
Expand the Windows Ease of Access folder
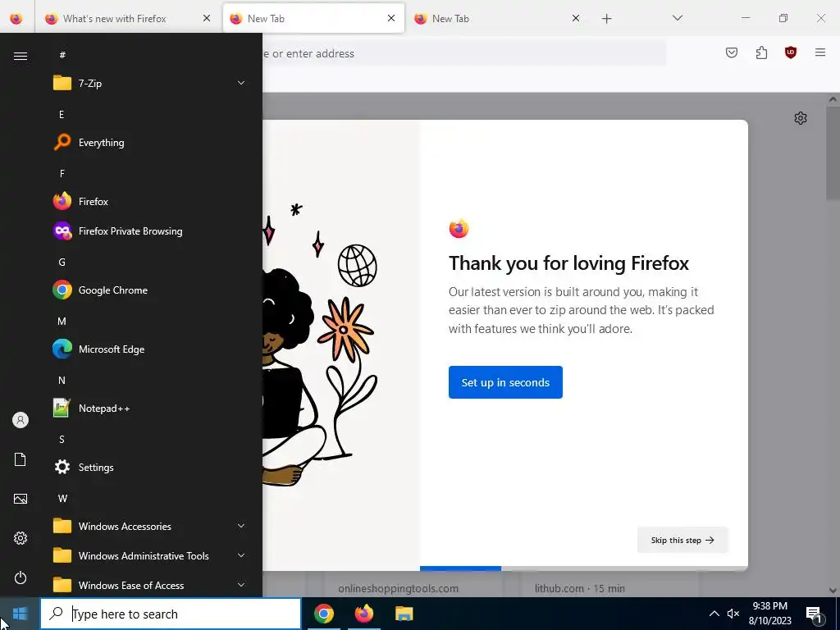tap(150, 586)
